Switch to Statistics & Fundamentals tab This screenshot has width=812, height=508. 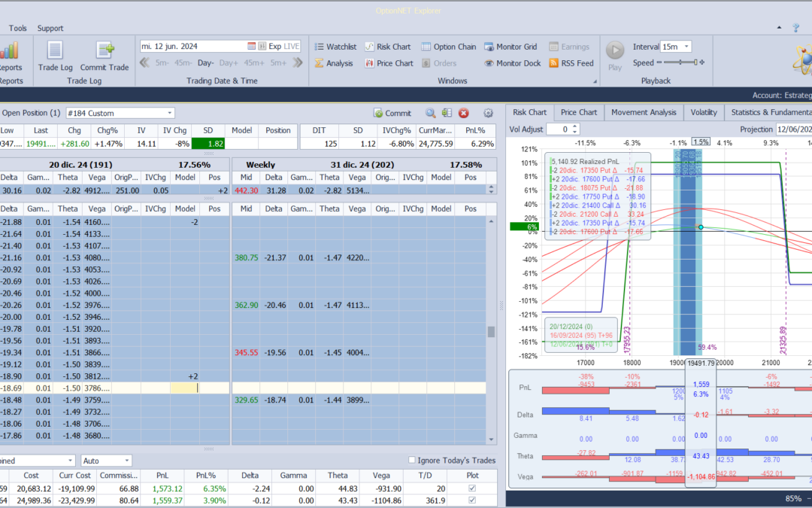point(769,112)
